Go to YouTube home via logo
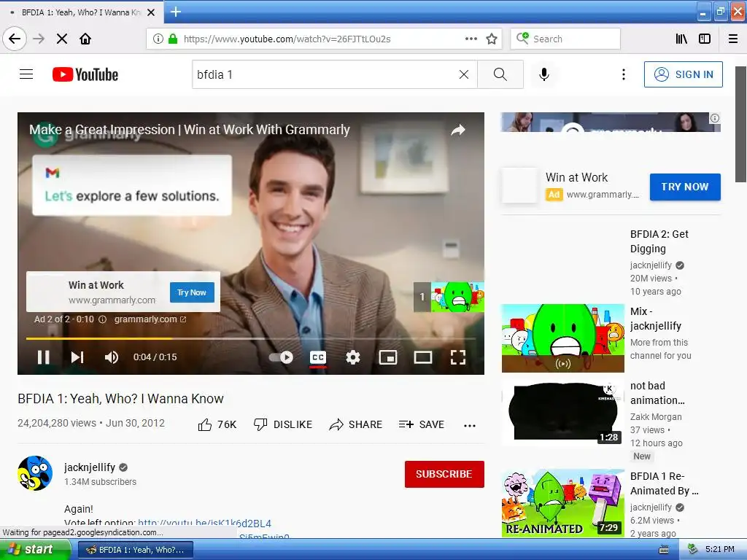This screenshot has width=747, height=560. click(x=85, y=74)
